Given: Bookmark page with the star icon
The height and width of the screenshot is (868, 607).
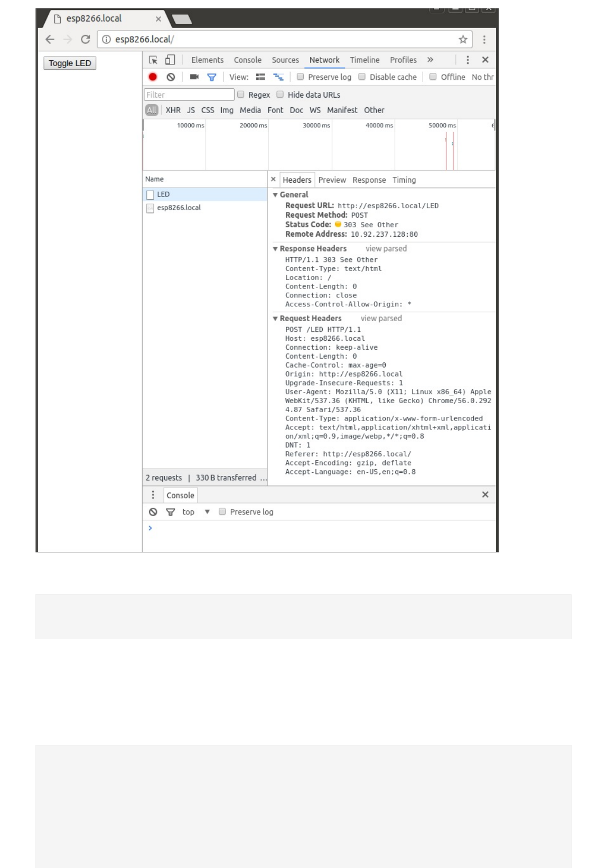Looking at the screenshot, I should [x=463, y=40].
